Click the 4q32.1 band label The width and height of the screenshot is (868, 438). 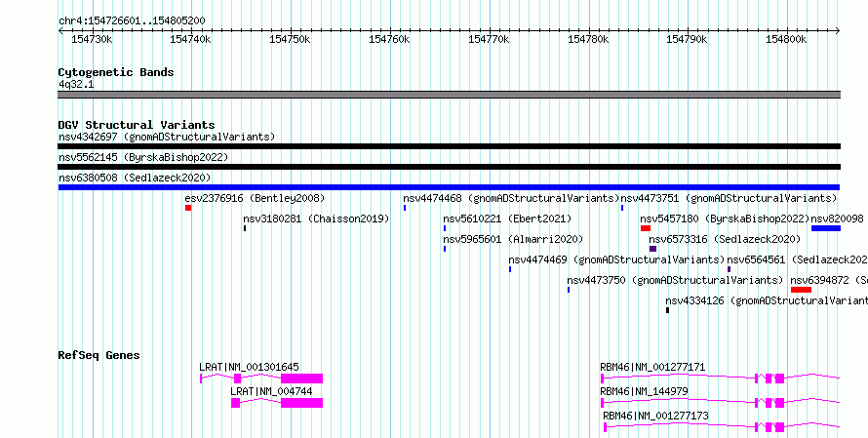tap(76, 85)
